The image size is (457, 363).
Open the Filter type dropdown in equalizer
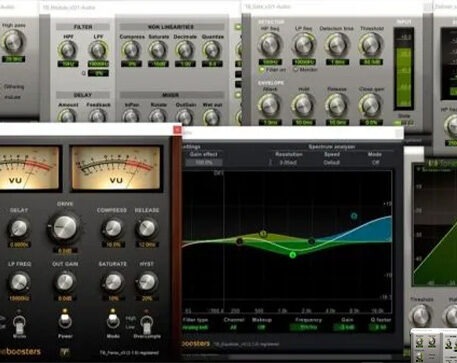195,328
